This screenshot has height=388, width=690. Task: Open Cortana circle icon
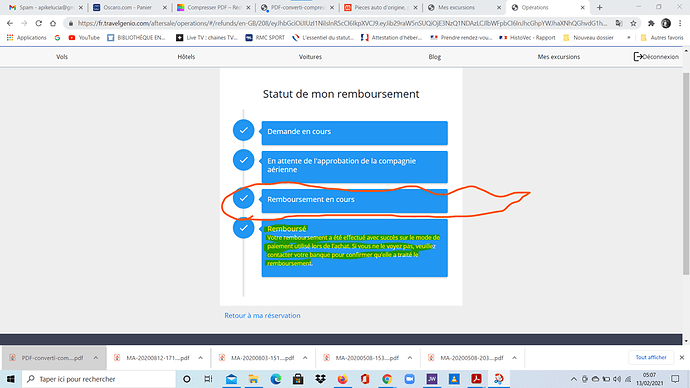187,379
